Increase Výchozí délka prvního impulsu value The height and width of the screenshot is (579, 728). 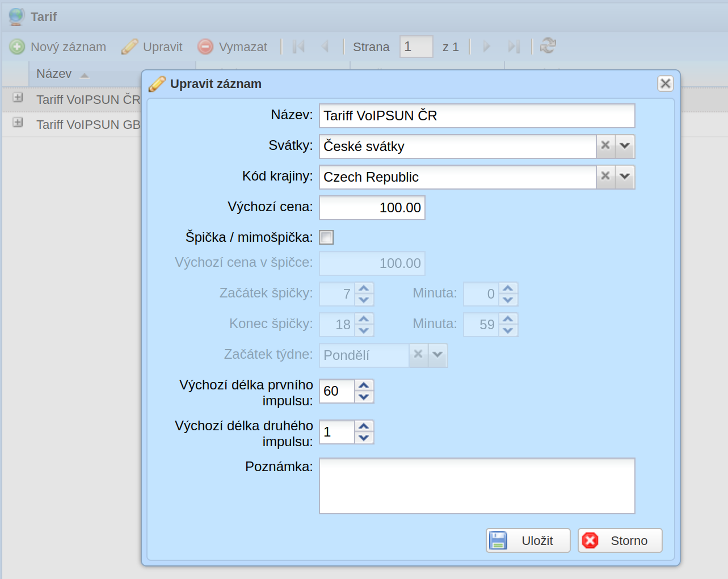click(364, 385)
